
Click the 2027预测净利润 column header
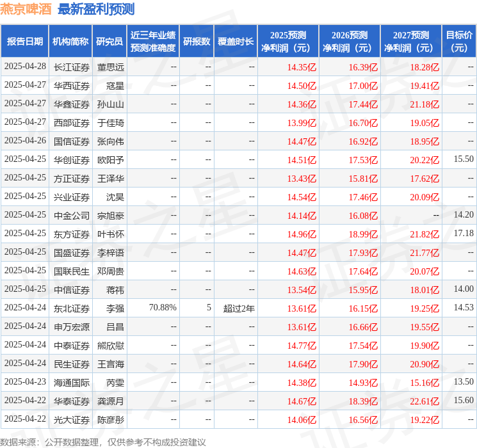(x=411, y=42)
